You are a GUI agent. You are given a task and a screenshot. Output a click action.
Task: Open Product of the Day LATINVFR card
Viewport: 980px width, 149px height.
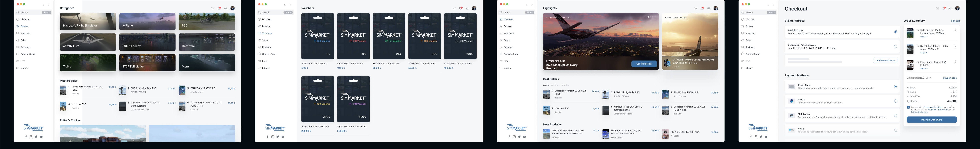[690, 41]
